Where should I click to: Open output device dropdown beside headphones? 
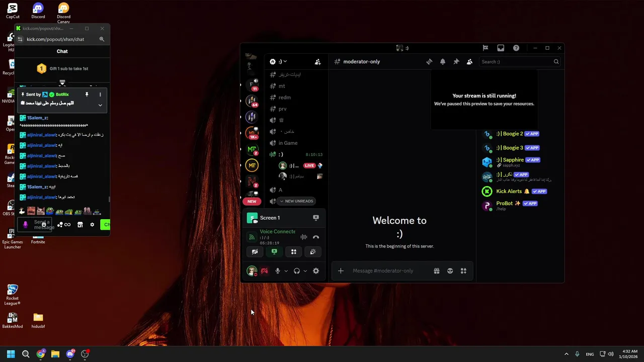pos(305,271)
